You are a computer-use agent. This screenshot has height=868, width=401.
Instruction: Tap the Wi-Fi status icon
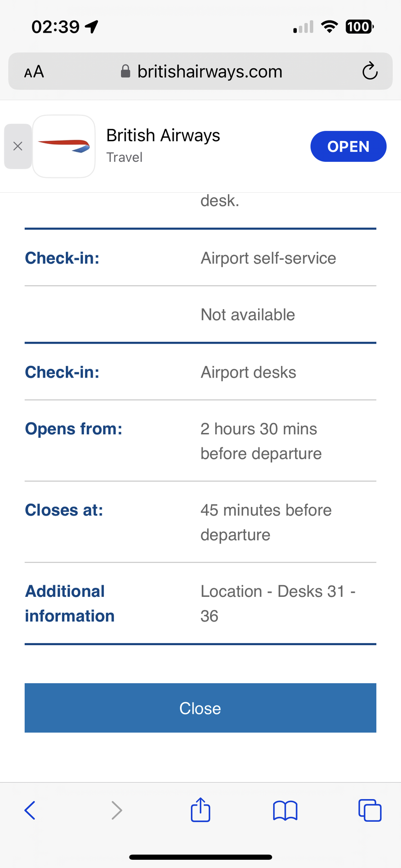[330, 27]
